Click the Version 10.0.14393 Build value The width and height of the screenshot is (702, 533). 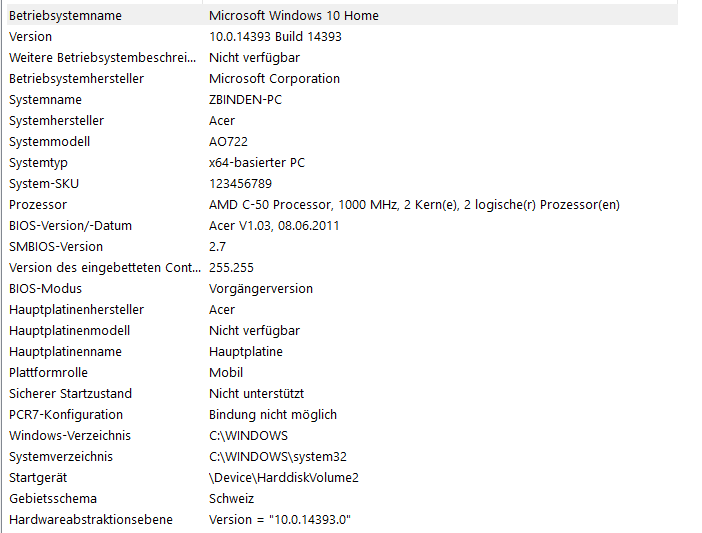click(275, 37)
